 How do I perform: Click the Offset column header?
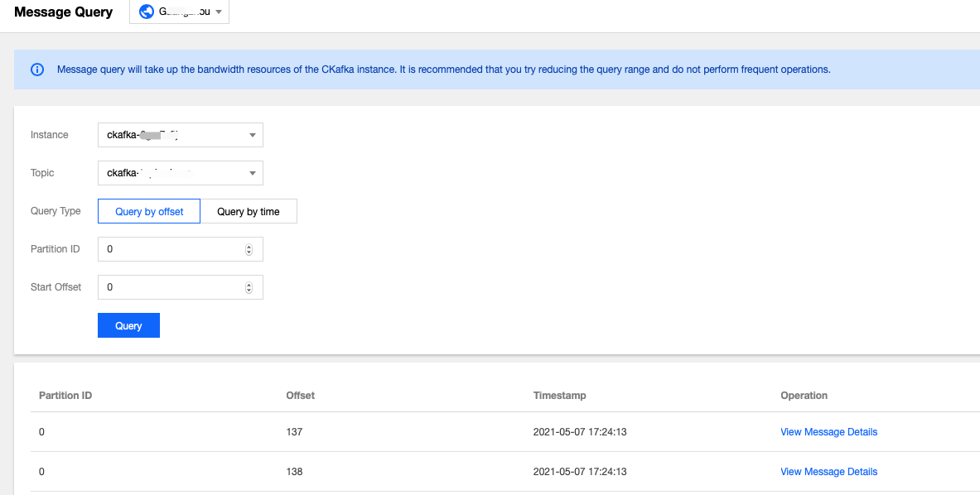click(x=301, y=395)
